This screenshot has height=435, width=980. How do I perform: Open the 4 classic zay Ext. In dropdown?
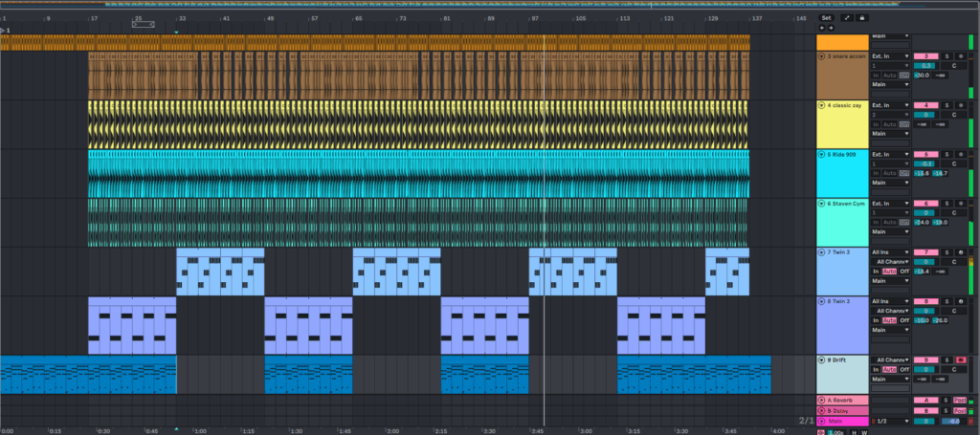(891, 105)
